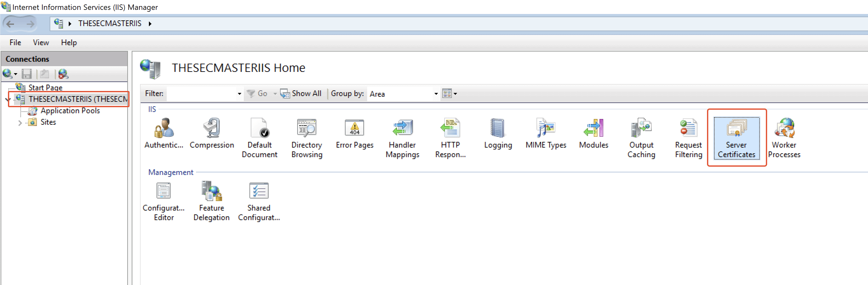Click the IIS group heading
Viewport: 868px width, 285px height.
tap(152, 109)
